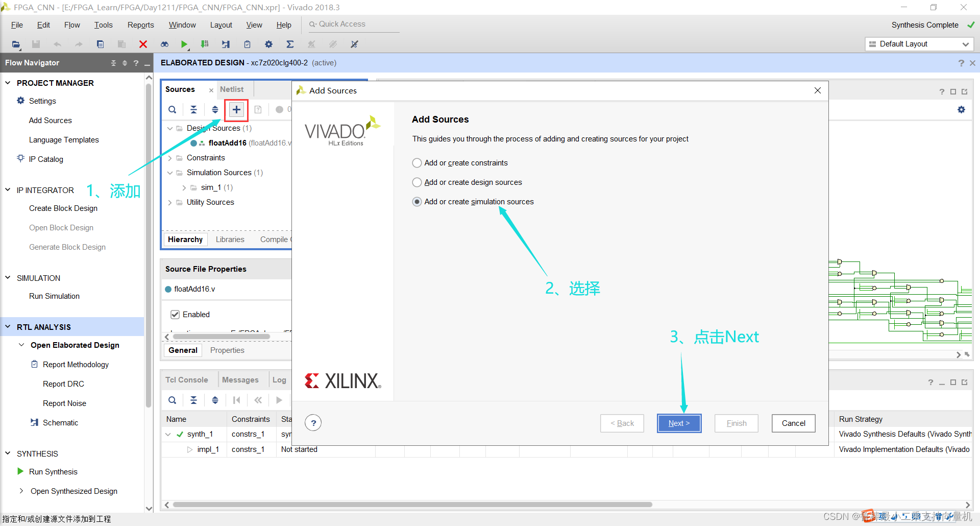Viewport: 980px width, 526px height.
Task: Collapse the PROJECT MANAGER section
Action: tap(8, 83)
